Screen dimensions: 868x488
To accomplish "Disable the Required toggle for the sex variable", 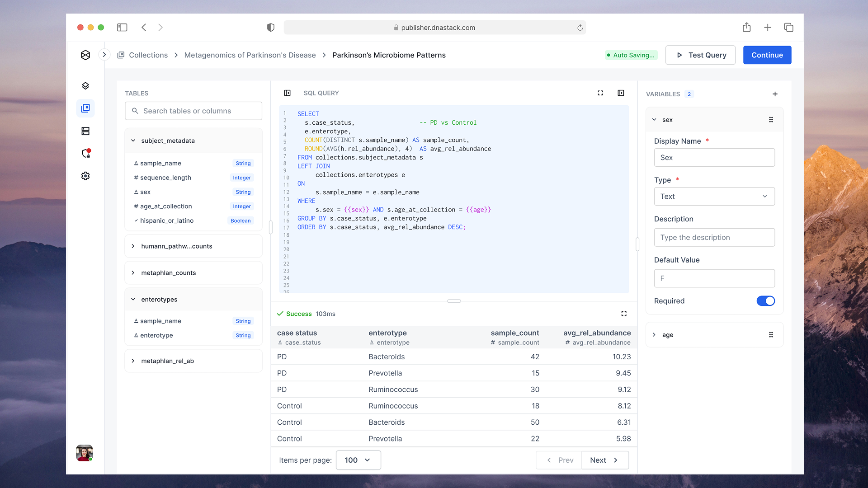I will click(765, 300).
